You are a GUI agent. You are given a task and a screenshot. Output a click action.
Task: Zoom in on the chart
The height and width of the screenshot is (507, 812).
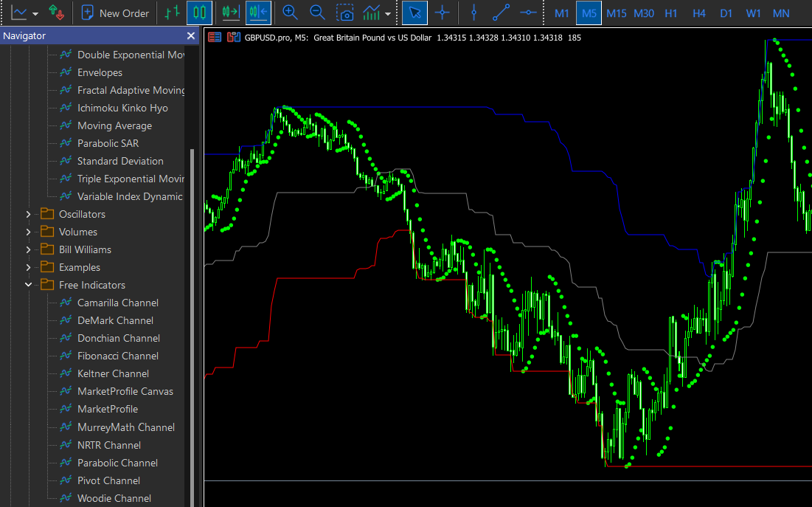pyautogui.click(x=290, y=13)
